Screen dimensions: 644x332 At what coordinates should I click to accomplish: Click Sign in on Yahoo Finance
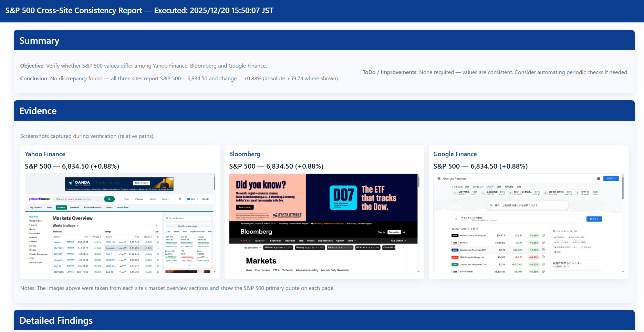pos(205,199)
